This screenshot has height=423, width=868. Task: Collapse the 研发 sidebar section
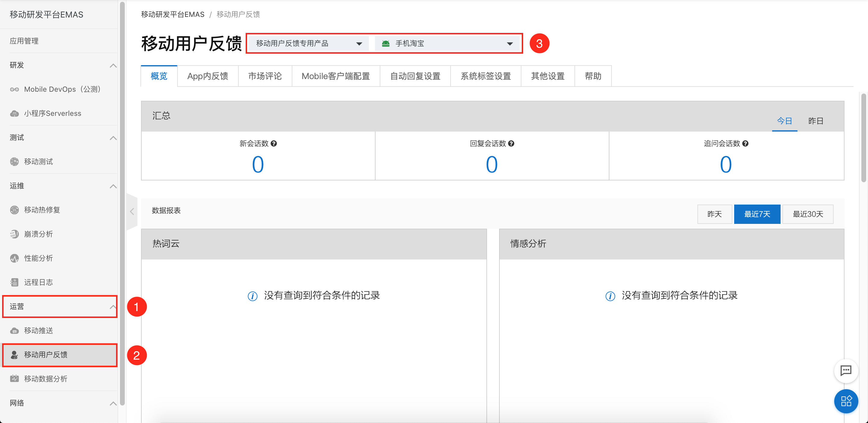(x=113, y=65)
